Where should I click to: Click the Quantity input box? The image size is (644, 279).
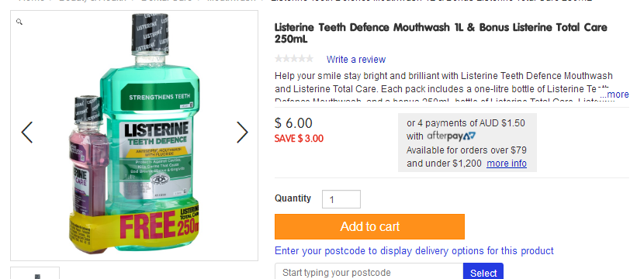(x=341, y=199)
